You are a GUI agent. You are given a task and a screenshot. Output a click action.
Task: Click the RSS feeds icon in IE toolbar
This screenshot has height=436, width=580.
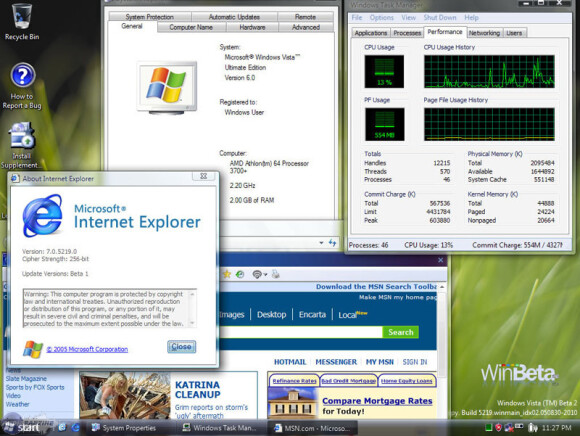point(257,274)
